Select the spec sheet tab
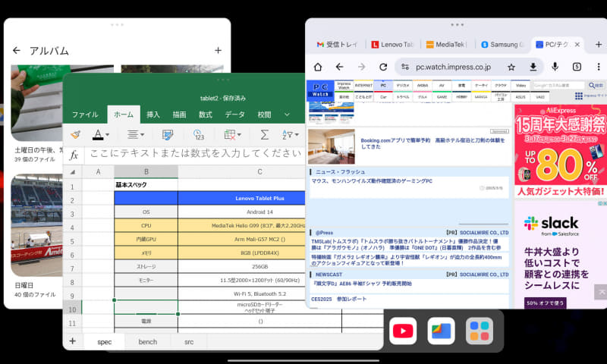Viewport: 607px width, 364px height. 105,342
